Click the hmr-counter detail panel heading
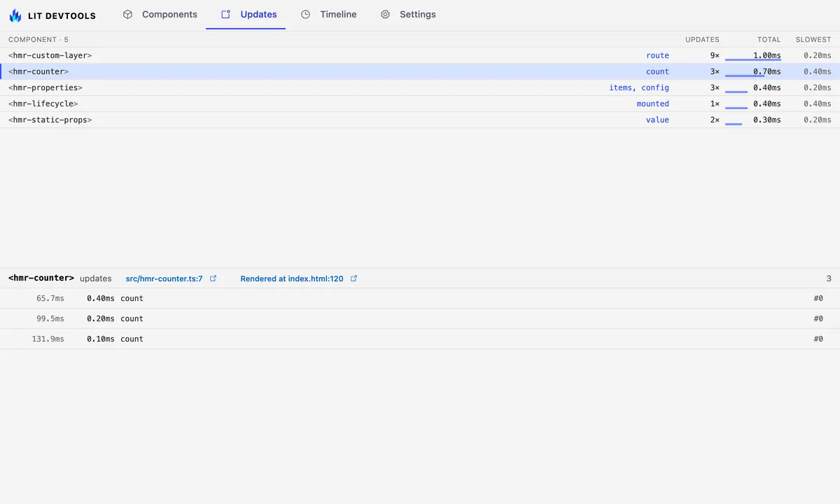This screenshot has height=504, width=840. pos(41,278)
